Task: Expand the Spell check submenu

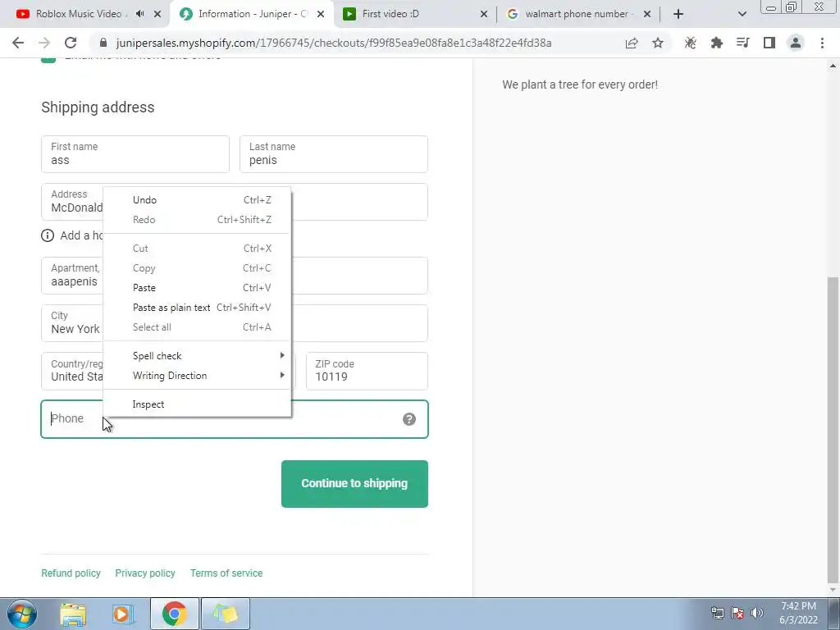Action: click(197, 356)
